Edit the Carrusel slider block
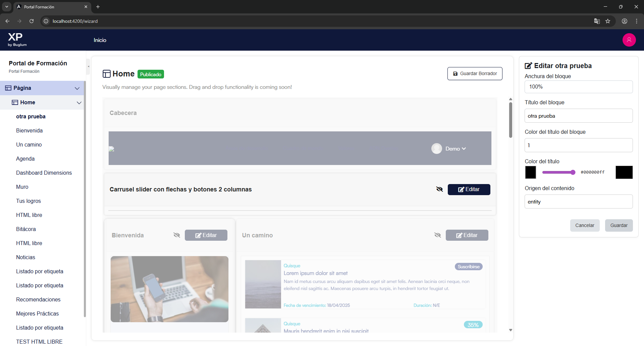This screenshot has height=346, width=644. click(x=469, y=189)
